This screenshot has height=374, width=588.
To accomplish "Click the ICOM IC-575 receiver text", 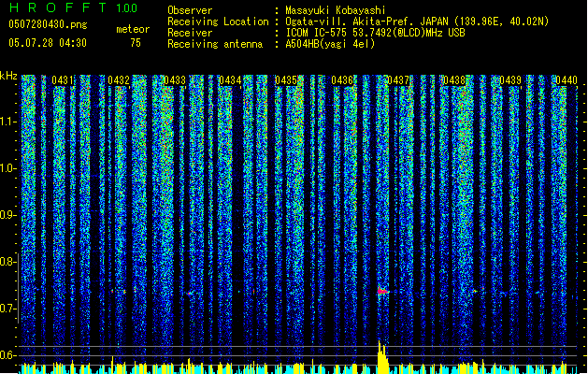I will [x=375, y=33].
